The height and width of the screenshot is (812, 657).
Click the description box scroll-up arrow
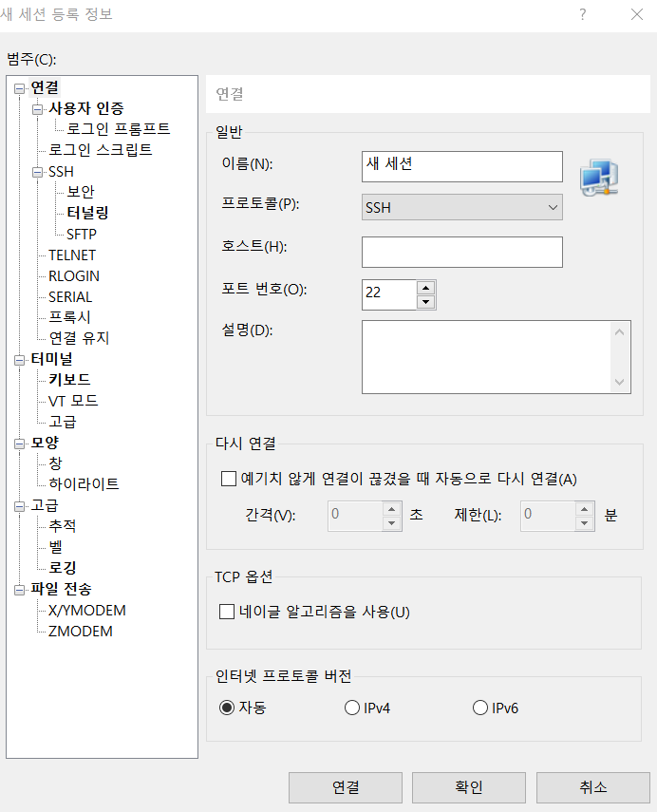point(620,332)
